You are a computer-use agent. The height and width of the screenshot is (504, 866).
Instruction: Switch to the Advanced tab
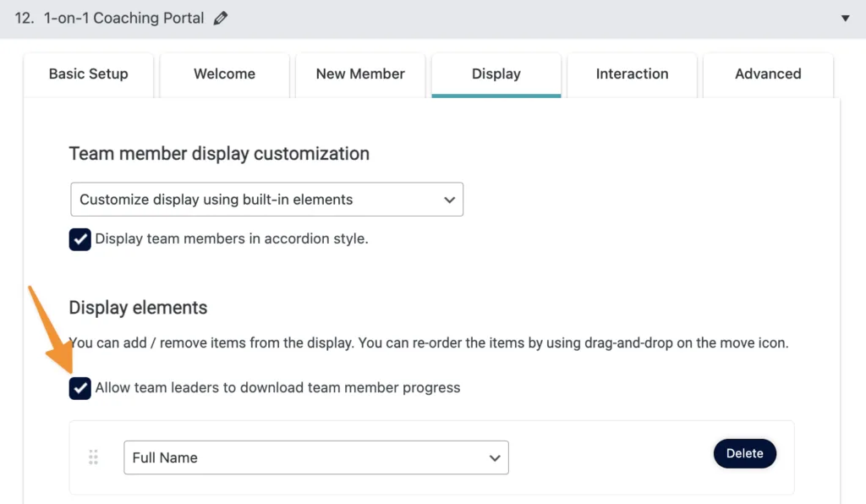[x=768, y=74]
